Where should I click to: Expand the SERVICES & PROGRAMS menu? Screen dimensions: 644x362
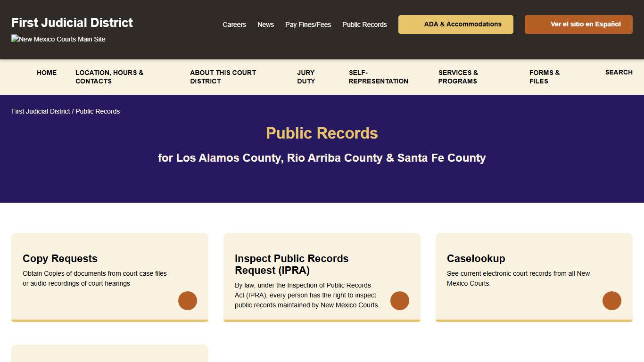(458, 77)
